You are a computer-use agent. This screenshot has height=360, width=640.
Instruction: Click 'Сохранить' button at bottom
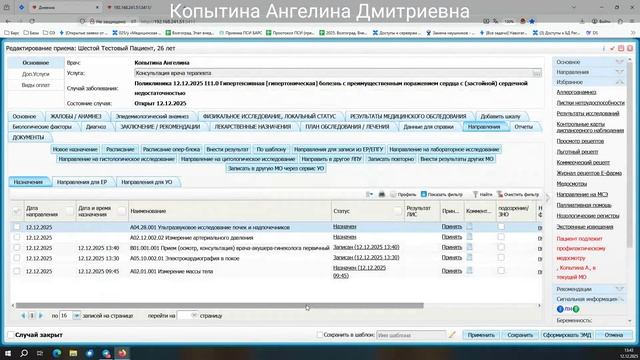pyautogui.click(x=520, y=335)
